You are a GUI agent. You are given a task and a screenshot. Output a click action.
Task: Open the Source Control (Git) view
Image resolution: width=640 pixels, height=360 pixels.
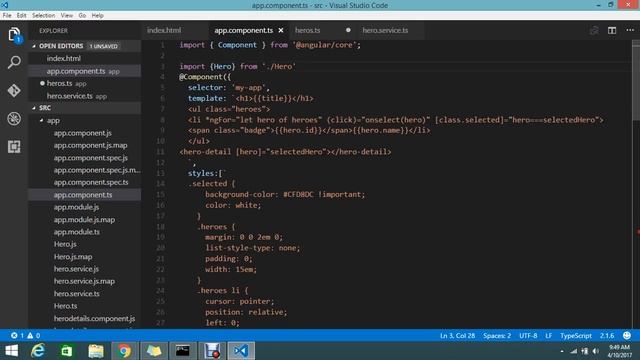[x=14, y=90]
